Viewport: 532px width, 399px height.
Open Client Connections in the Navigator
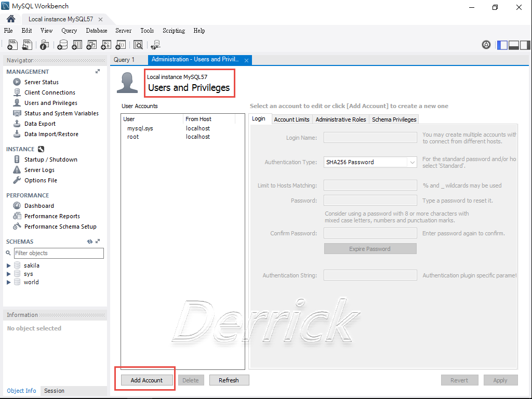[x=49, y=92]
